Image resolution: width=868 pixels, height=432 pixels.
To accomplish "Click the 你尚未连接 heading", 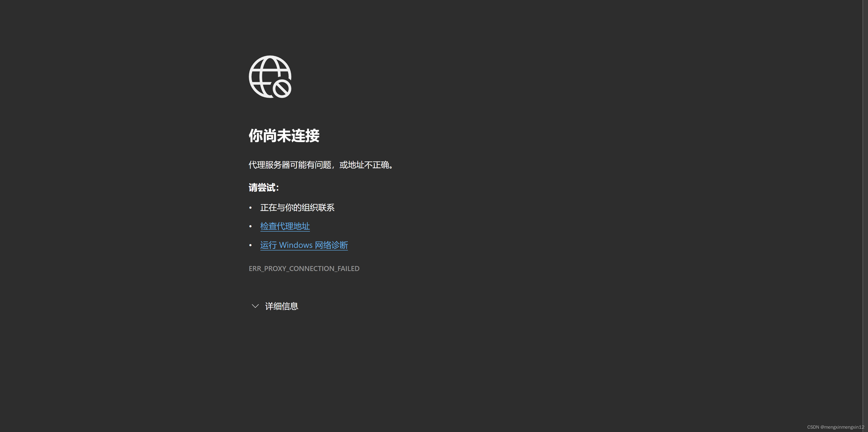I will tap(284, 136).
